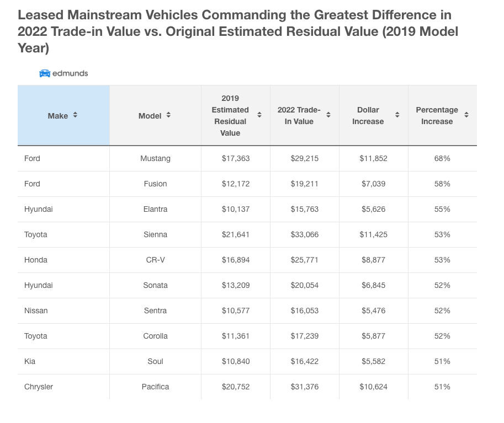Screen dimensions: 504x423
Task: Click the Honda CR-V model cell
Action: (x=155, y=260)
